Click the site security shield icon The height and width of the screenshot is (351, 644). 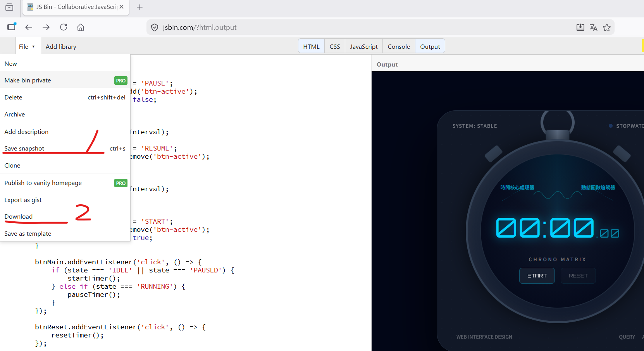[x=155, y=27]
